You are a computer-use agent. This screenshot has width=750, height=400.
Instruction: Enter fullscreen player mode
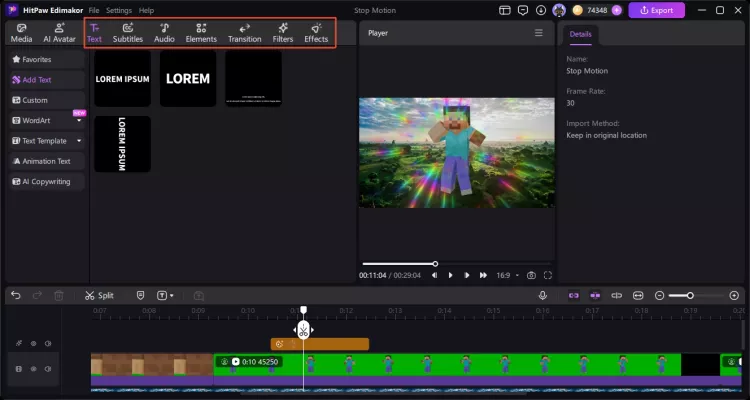(x=548, y=275)
